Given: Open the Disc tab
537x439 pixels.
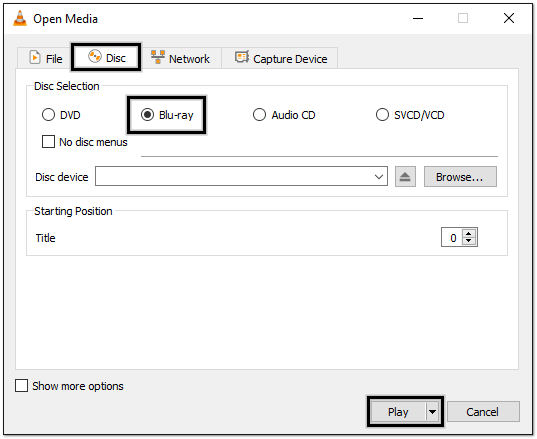Looking at the screenshot, I should click(x=107, y=58).
